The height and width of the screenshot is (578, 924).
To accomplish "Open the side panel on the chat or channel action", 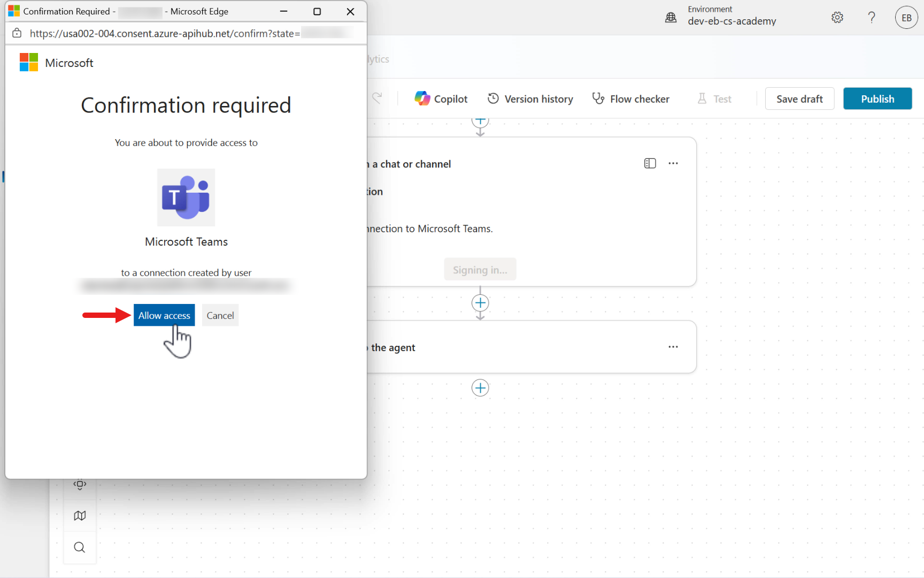I will click(650, 163).
